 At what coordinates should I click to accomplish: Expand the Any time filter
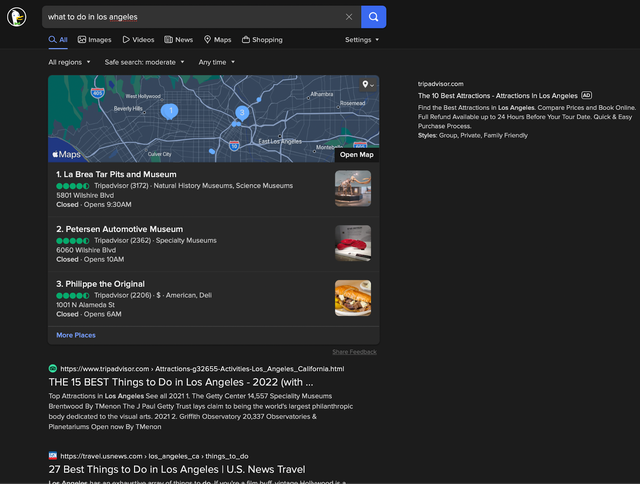pos(217,62)
